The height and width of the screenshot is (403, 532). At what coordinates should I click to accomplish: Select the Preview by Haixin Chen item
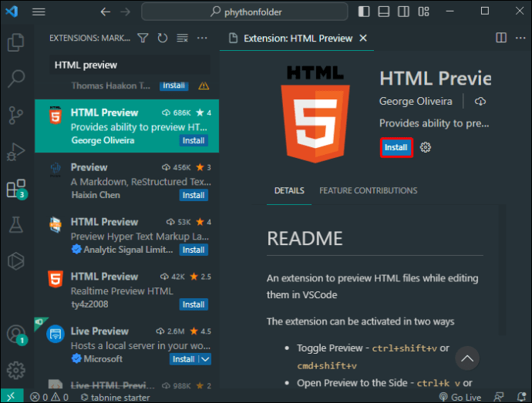tap(127, 181)
